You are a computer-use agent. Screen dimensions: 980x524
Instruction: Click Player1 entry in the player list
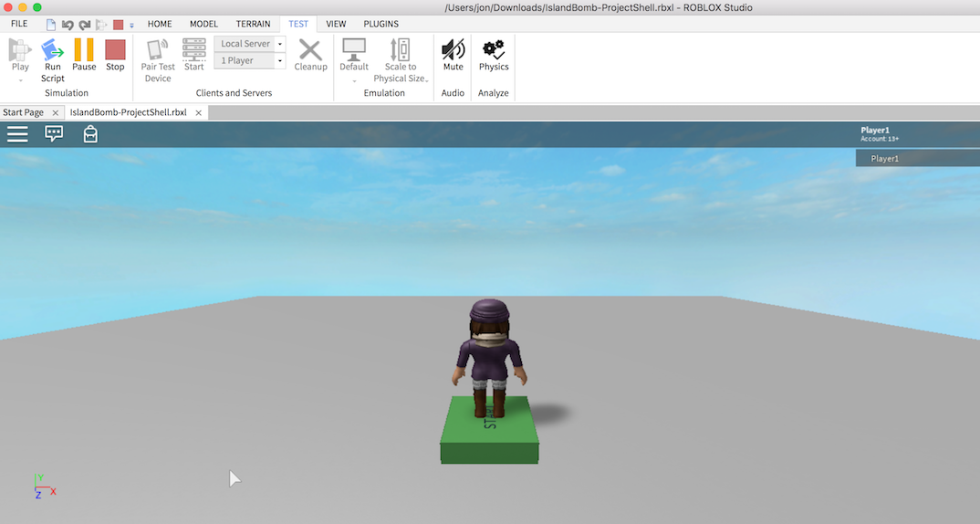click(x=918, y=158)
